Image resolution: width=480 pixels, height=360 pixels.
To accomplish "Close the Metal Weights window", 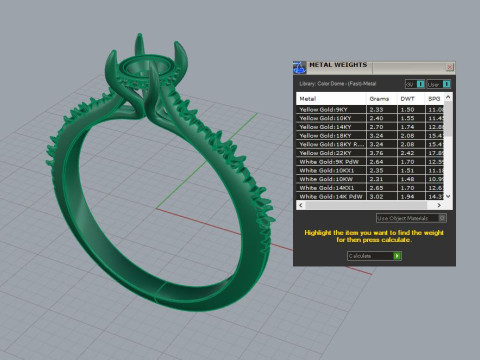I will pyautogui.click(x=449, y=67).
